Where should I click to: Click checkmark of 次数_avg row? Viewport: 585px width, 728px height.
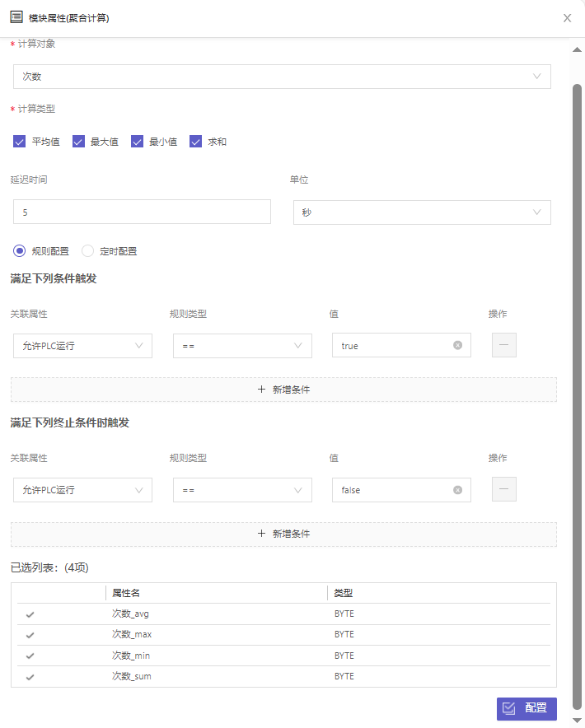pos(30,614)
